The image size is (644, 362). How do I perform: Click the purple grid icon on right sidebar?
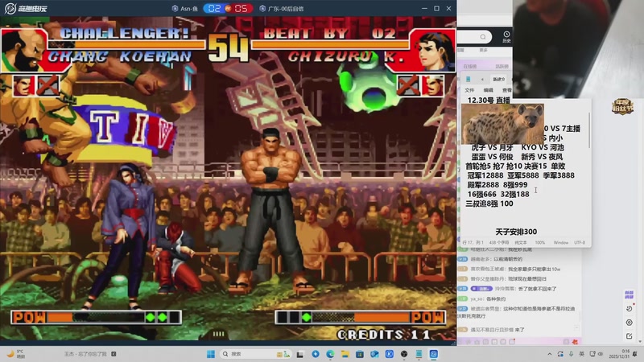coord(629,294)
